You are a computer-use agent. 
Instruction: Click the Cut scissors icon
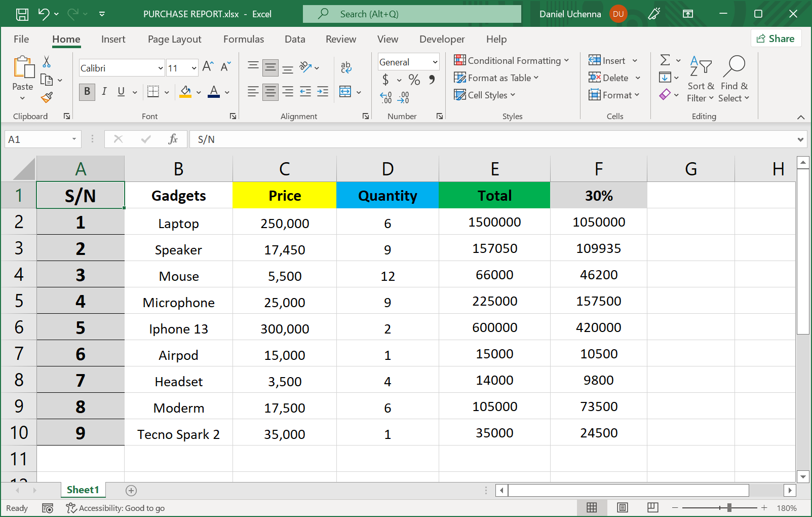47,62
